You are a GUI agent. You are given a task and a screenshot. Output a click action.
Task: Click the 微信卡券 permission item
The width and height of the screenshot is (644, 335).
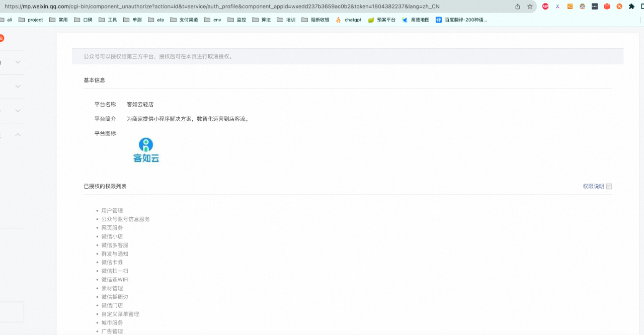(x=112, y=263)
